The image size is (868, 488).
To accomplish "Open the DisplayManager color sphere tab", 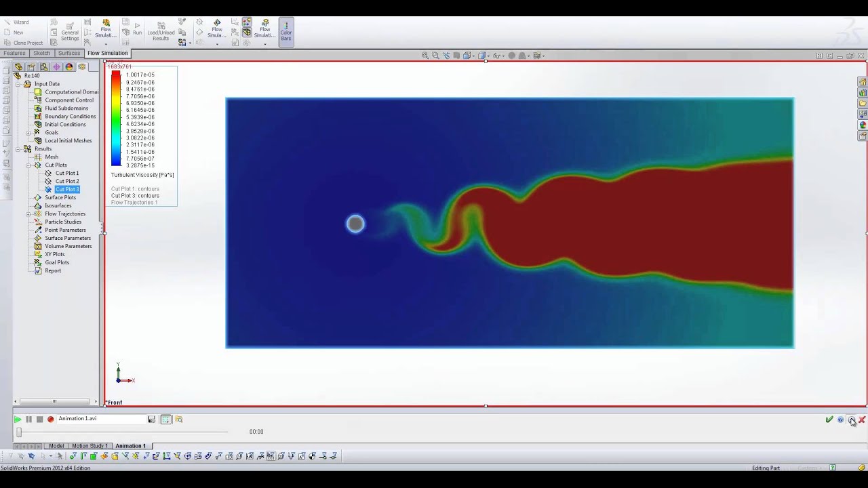I will (x=69, y=67).
